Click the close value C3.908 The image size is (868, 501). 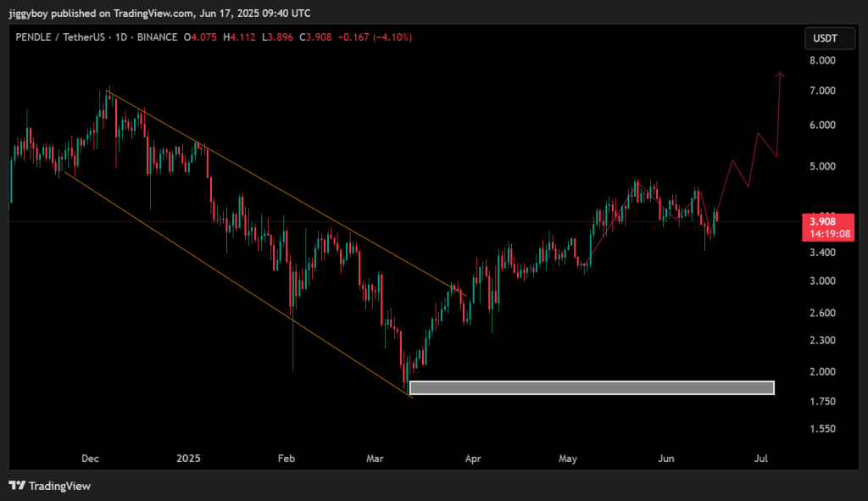[x=315, y=37]
